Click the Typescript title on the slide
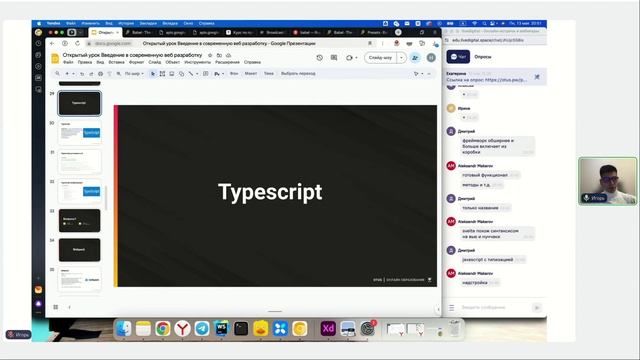Screen dimensions: 640x360 (270, 192)
